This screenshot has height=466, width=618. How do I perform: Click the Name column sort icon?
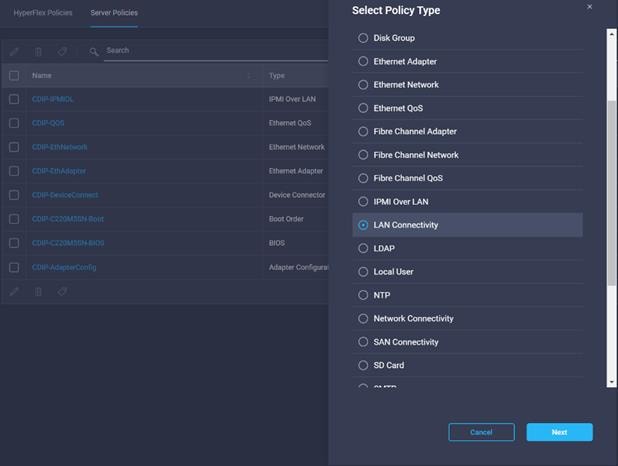[249, 75]
